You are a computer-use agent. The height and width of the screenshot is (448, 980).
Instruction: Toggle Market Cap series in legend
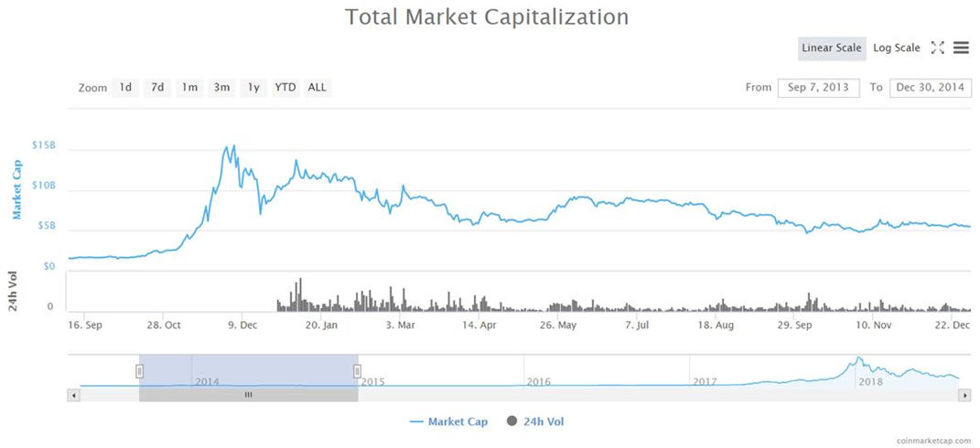tap(449, 421)
